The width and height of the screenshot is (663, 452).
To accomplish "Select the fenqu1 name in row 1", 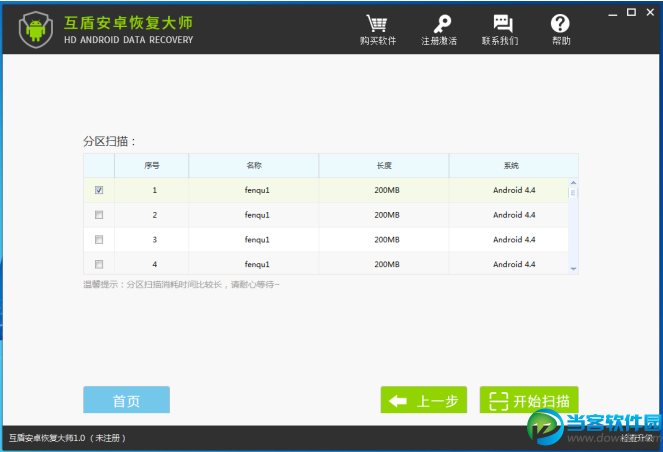I will (257, 190).
